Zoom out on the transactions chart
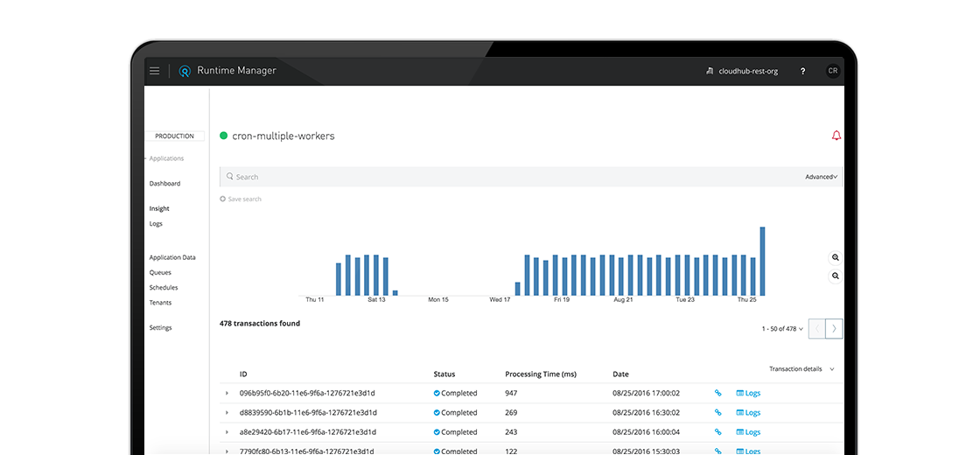 tap(835, 276)
